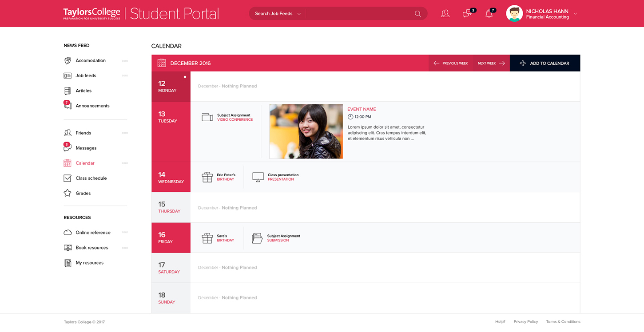Go to Announcements in the sidebar
Viewport: 644px width, 332px height.
point(92,106)
